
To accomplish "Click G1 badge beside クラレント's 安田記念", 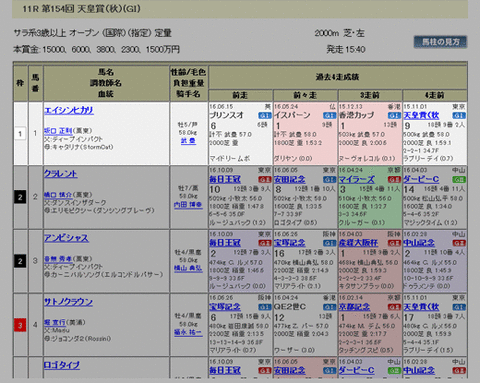I will click(329, 180).
